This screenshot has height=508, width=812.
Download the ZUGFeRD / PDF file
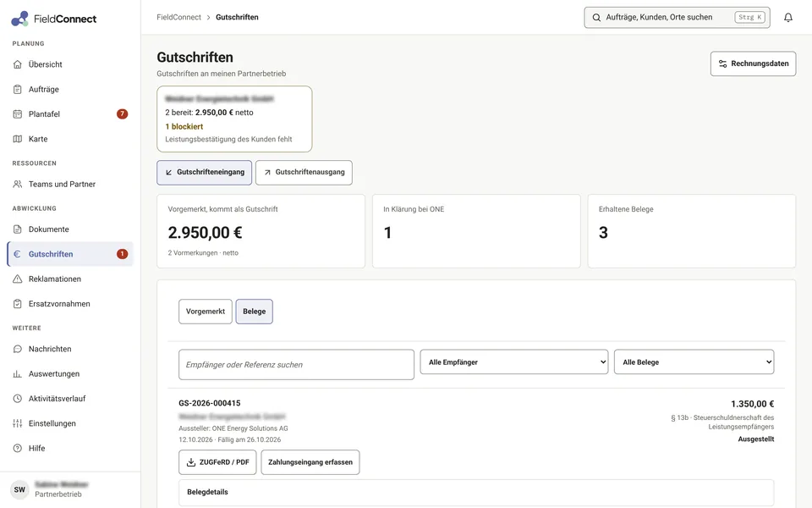tap(217, 462)
